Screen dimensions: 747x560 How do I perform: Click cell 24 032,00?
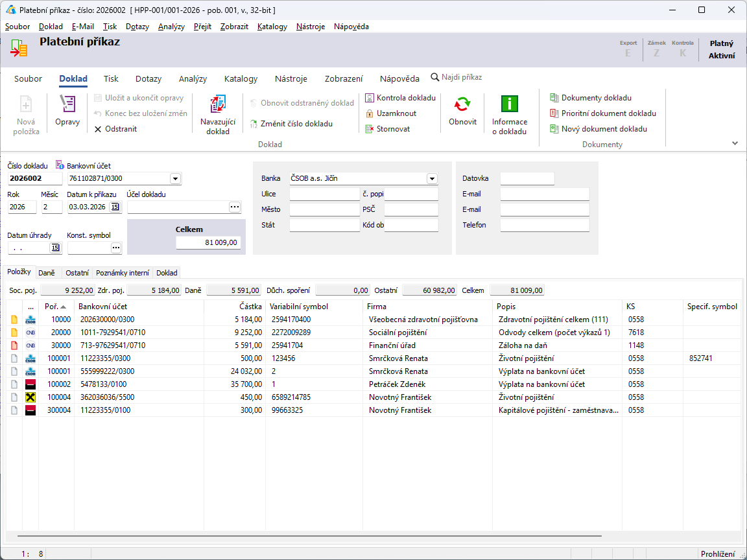pos(234,371)
